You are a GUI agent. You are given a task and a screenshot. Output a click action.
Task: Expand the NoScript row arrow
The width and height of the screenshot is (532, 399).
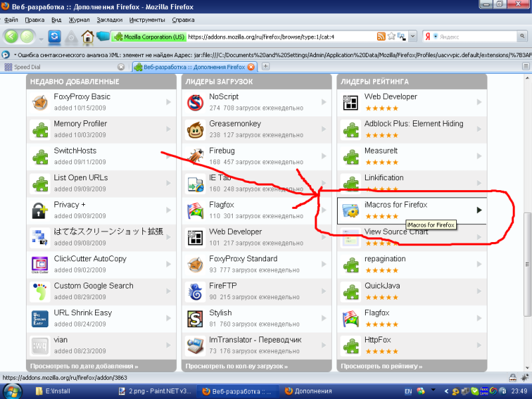tap(324, 102)
